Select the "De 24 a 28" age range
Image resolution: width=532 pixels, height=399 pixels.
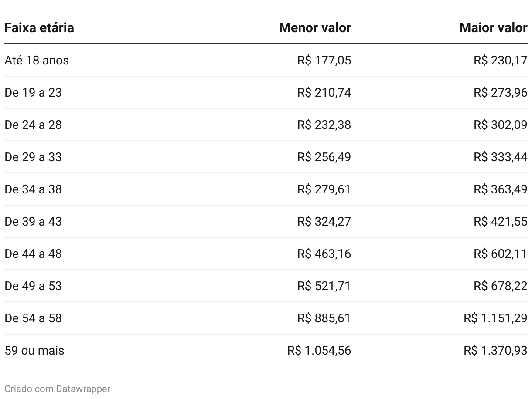33,125
